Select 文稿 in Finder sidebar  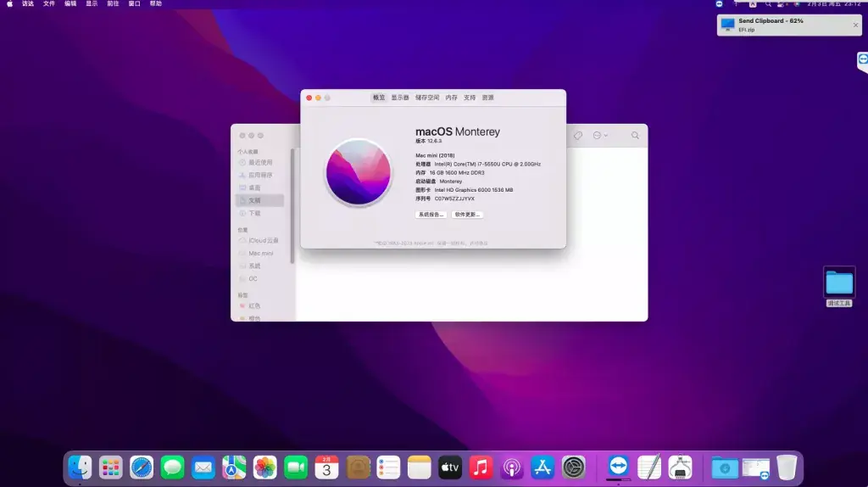click(260, 200)
